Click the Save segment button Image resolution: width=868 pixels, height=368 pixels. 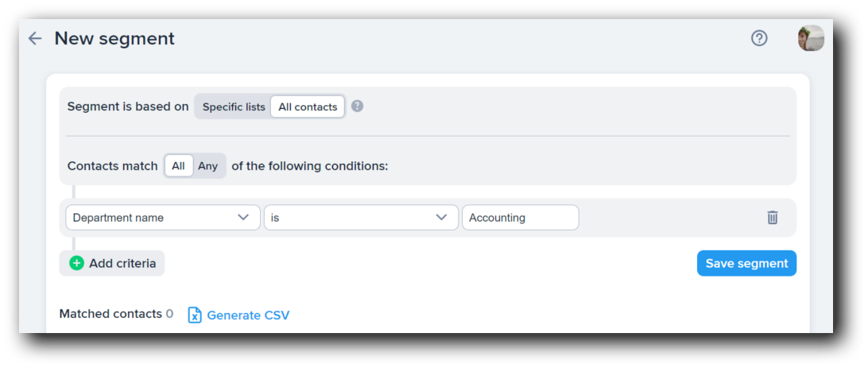pyautogui.click(x=746, y=263)
